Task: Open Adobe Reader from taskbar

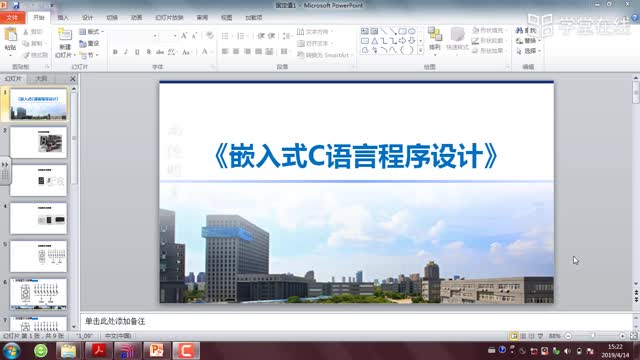Action: [x=98, y=351]
